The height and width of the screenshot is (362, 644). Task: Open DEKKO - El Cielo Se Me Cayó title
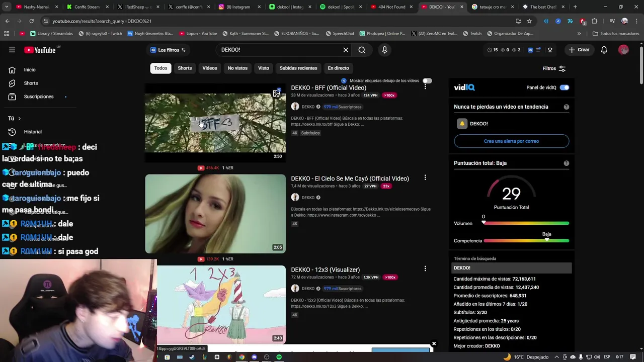[x=350, y=178]
